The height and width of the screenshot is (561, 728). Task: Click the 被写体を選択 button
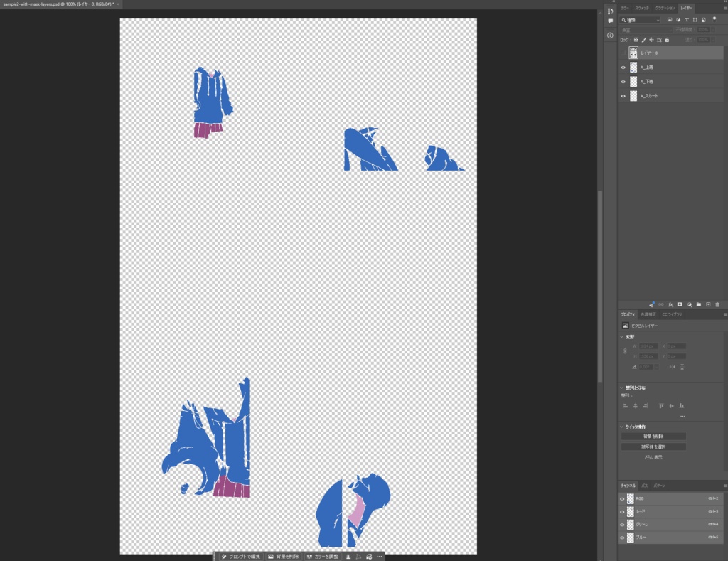click(x=654, y=447)
